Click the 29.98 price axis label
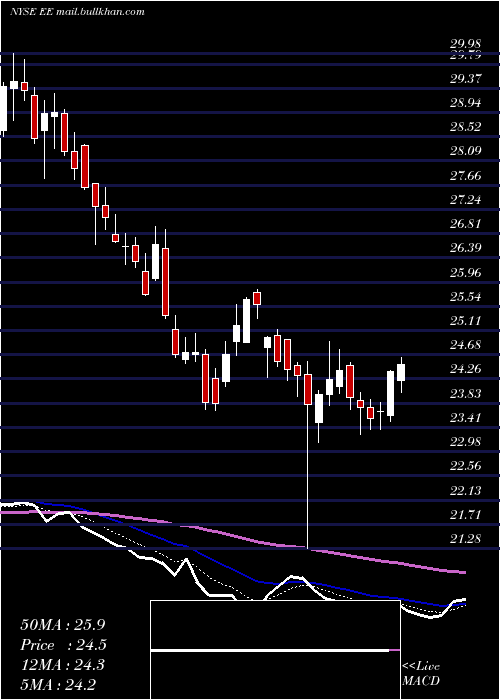The width and height of the screenshot is (500, 700). pyautogui.click(x=466, y=44)
